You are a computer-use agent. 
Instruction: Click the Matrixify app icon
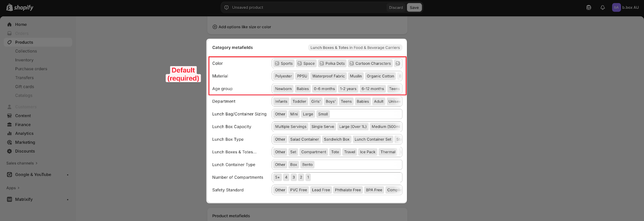10,199
